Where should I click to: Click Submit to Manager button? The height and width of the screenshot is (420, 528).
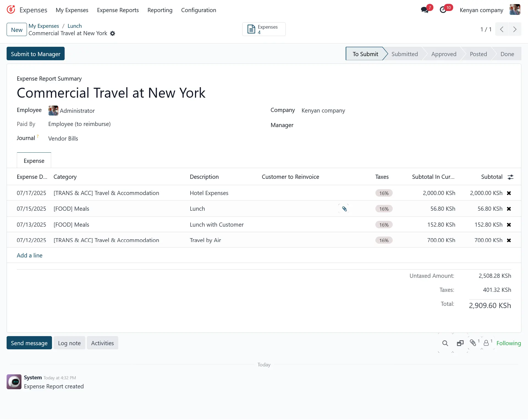35,54
